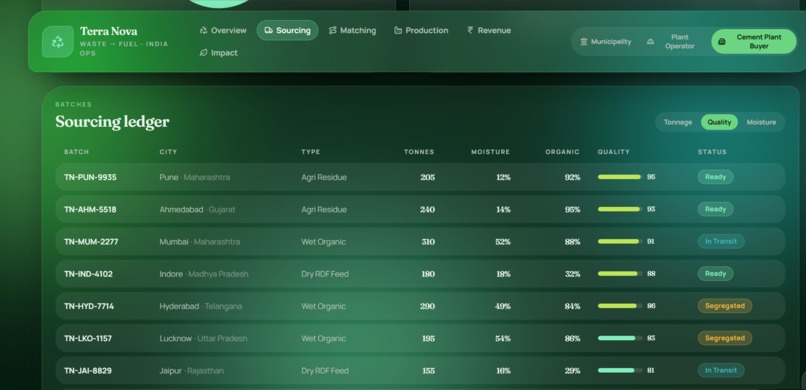This screenshot has height=390, width=806.
Task: Click the quality bar for TN-MUM-2277
Action: (x=619, y=242)
